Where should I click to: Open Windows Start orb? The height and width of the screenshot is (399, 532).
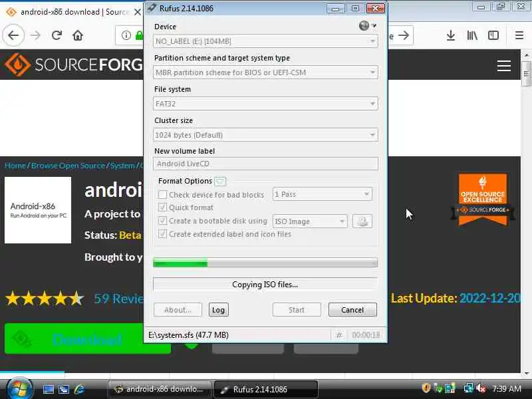click(x=19, y=389)
